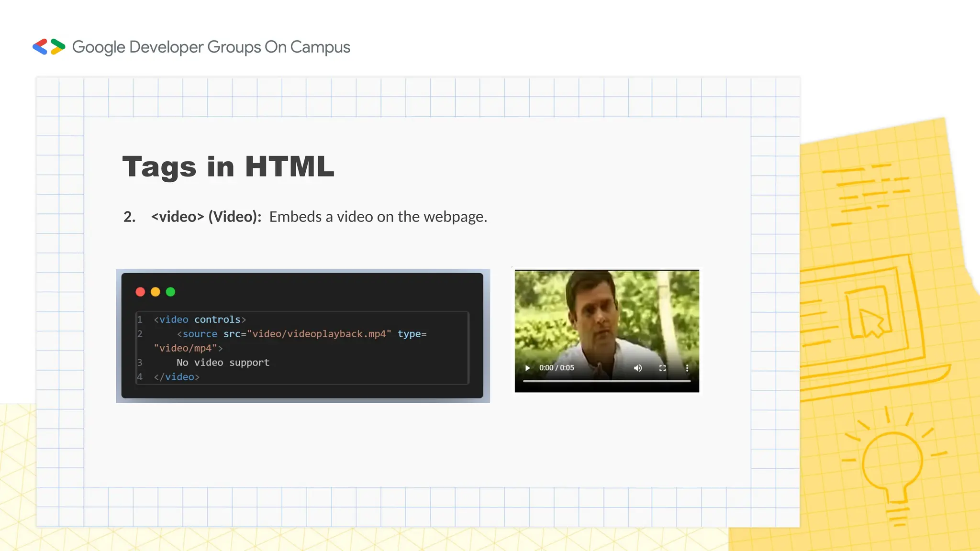Viewport: 980px width, 551px height.
Task: Click the 'Tags in HTML' heading
Action: point(228,166)
